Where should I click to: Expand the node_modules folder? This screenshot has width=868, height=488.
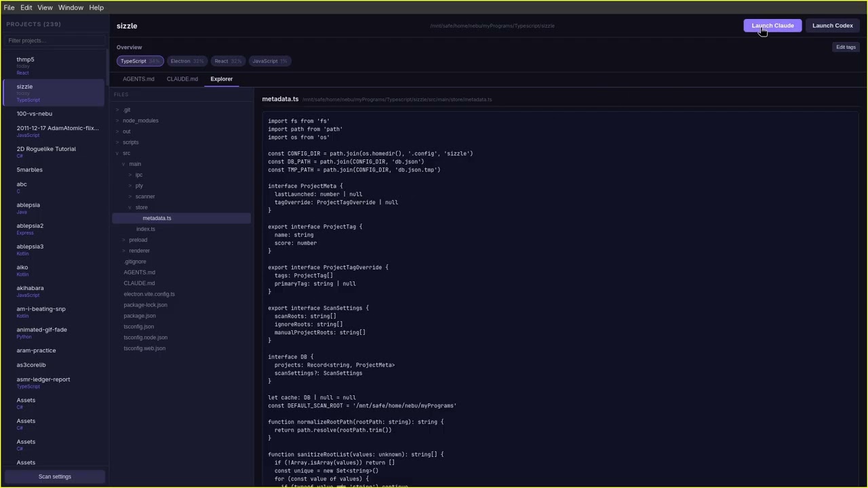coord(181,121)
